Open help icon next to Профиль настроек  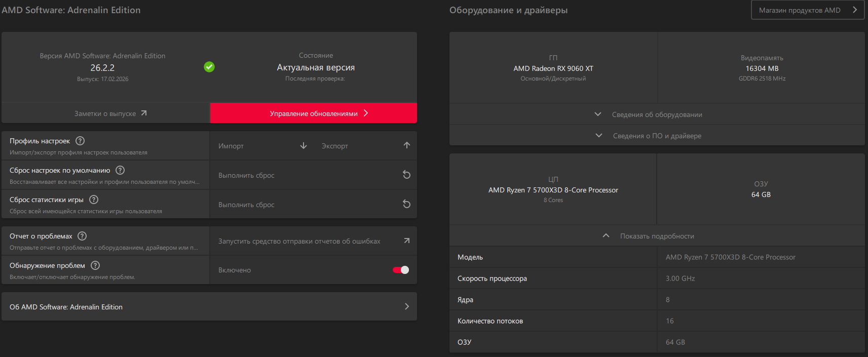pyautogui.click(x=80, y=141)
